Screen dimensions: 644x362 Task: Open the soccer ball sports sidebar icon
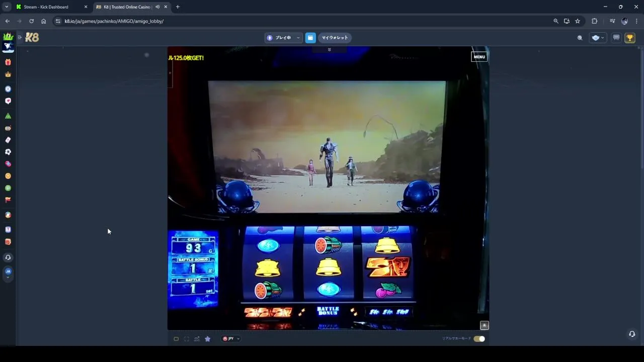tap(8, 152)
